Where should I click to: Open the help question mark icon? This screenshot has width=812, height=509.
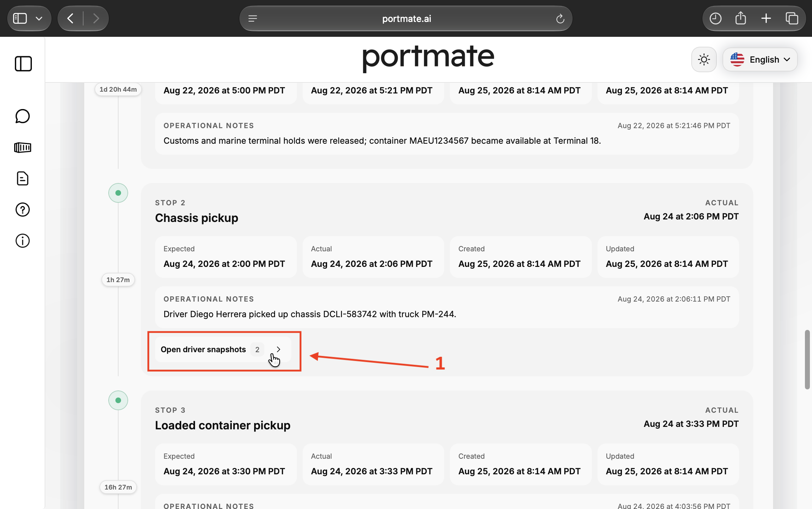(x=23, y=210)
